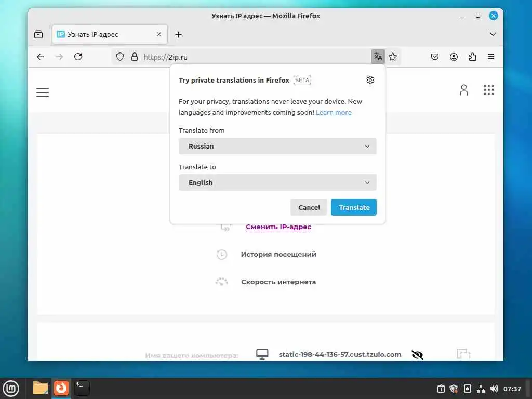This screenshot has width=532, height=399.
Task: Expand the Translate to English dropdown
Action: click(x=277, y=182)
